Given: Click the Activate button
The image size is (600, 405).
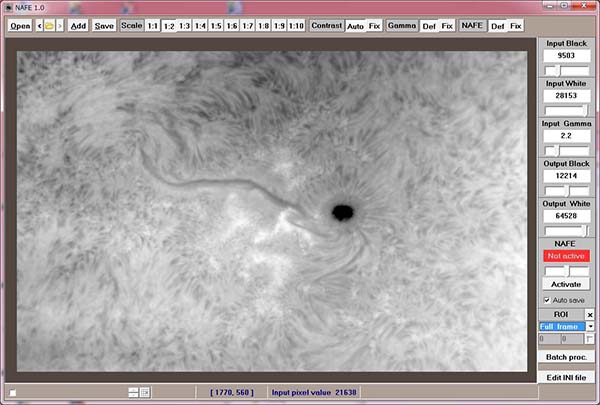Looking at the screenshot, I should coord(566,284).
